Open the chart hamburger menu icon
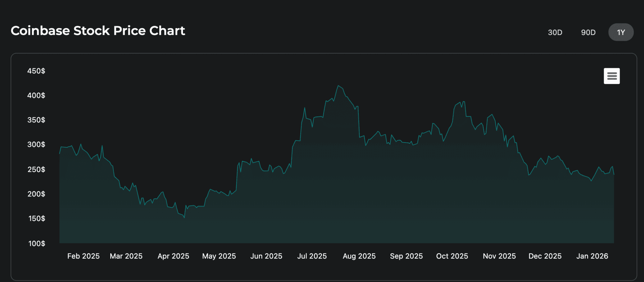This screenshot has height=282, width=644. click(x=612, y=76)
